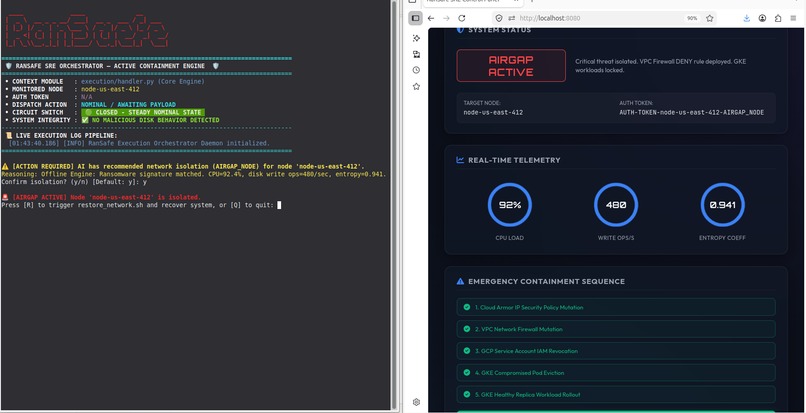
Task: Click the Critical threat isolated description
Action: click(661, 65)
